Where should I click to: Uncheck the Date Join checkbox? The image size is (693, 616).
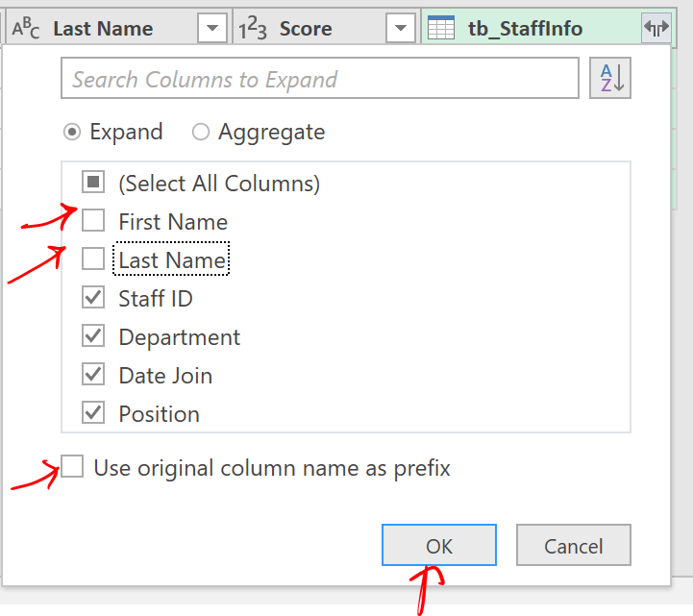[x=93, y=376]
